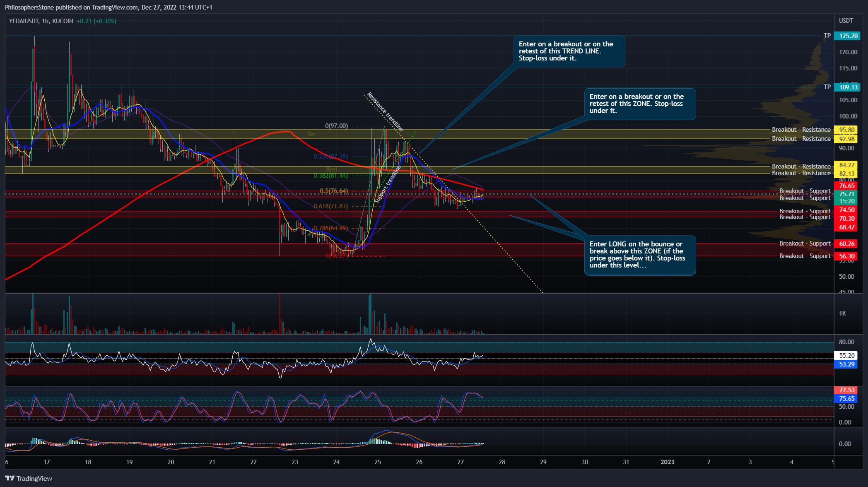
Task: Click the PhilosophersStone published header line
Action: (x=108, y=7)
